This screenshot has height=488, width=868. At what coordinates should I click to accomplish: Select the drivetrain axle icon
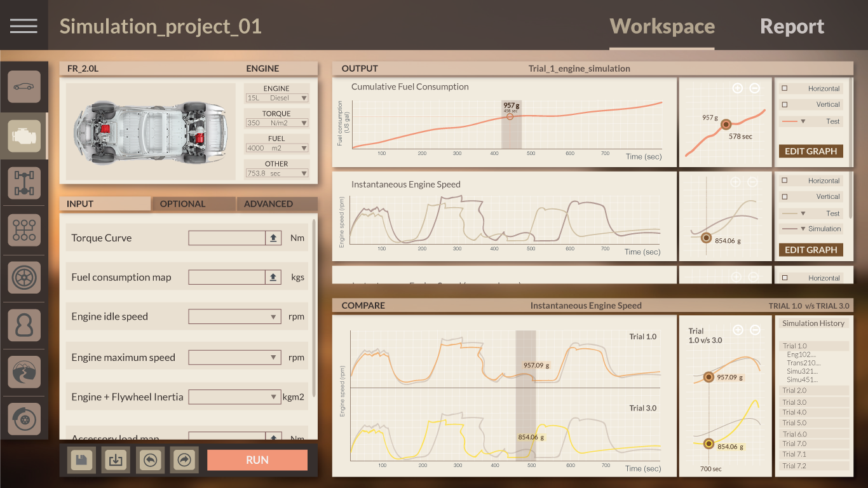pyautogui.click(x=24, y=183)
